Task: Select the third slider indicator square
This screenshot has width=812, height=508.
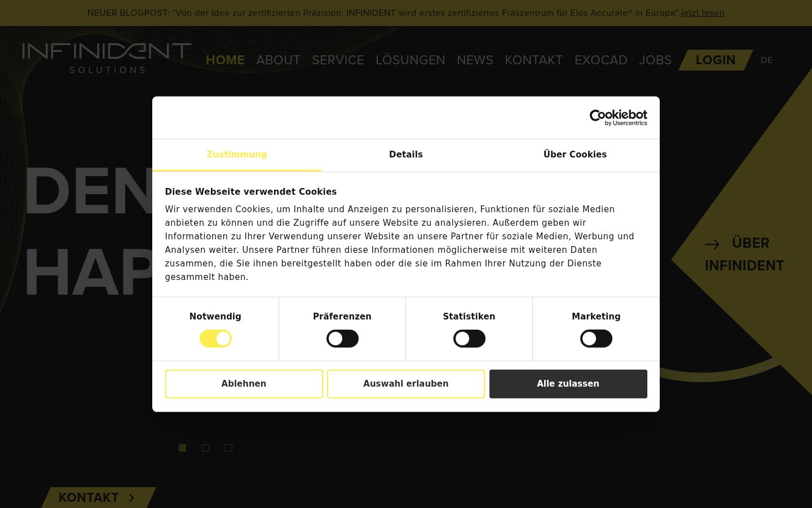Action: pyautogui.click(x=228, y=448)
